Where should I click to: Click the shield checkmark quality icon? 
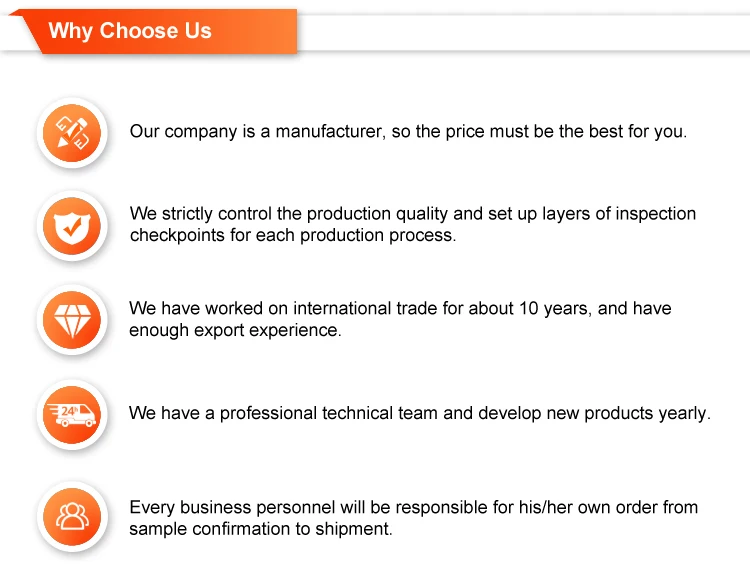[72, 226]
